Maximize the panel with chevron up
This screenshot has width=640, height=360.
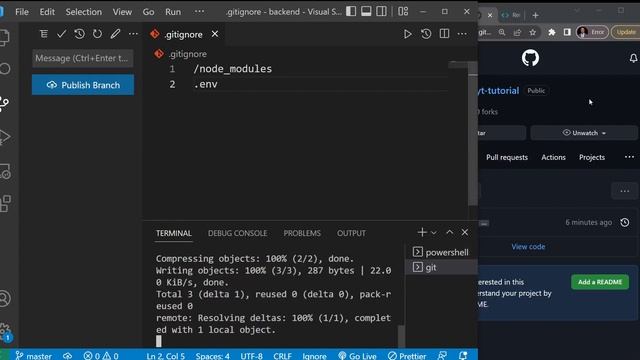coord(449,232)
